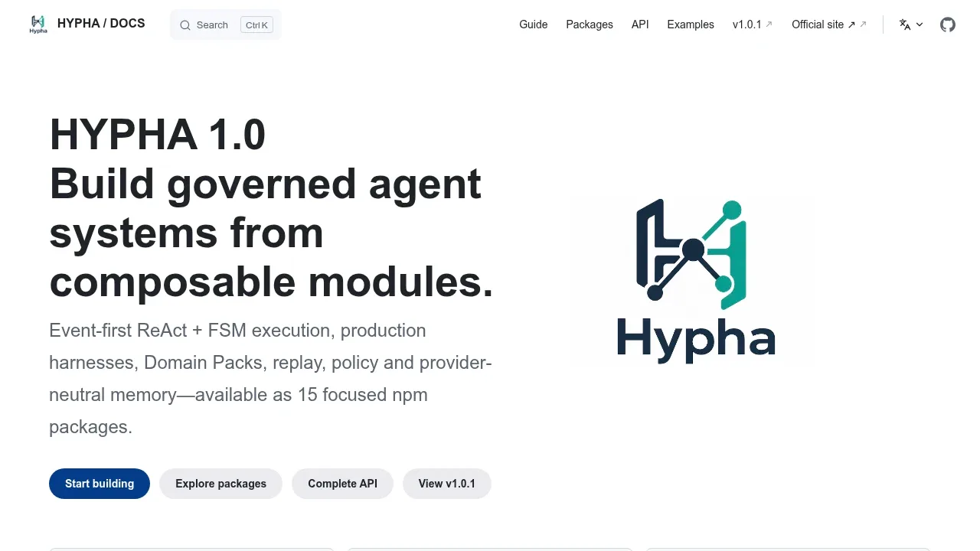
Task: Click the Start building button
Action: point(100,484)
